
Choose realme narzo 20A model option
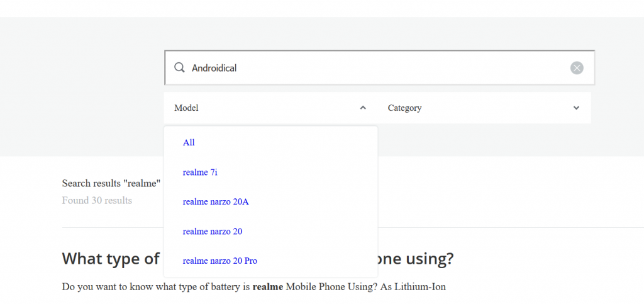216,202
